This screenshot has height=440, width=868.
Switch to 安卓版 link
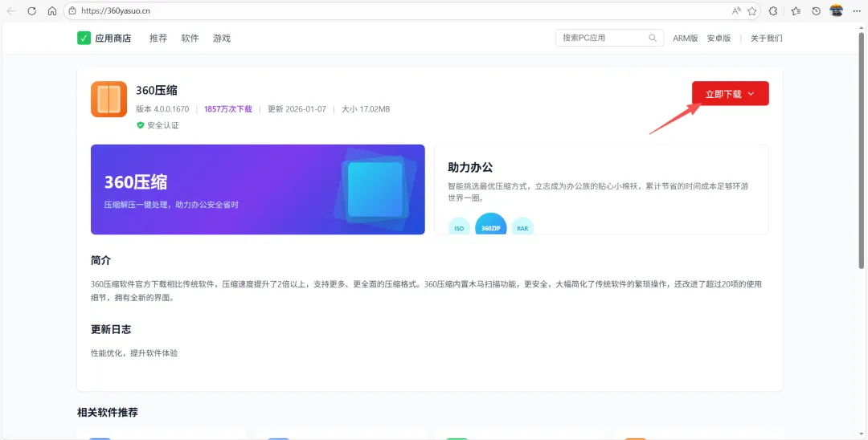coord(719,39)
